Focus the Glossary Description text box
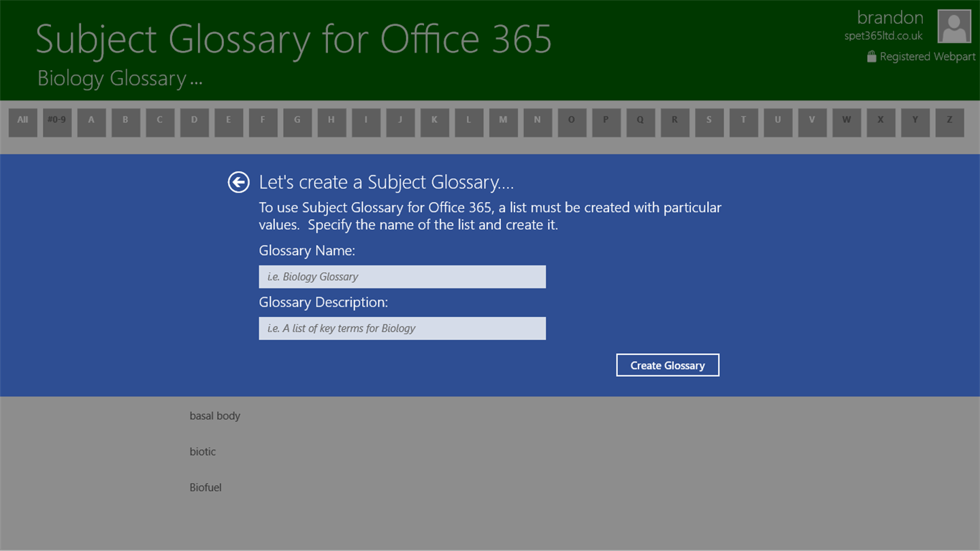980x551 pixels. pyautogui.click(x=402, y=329)
